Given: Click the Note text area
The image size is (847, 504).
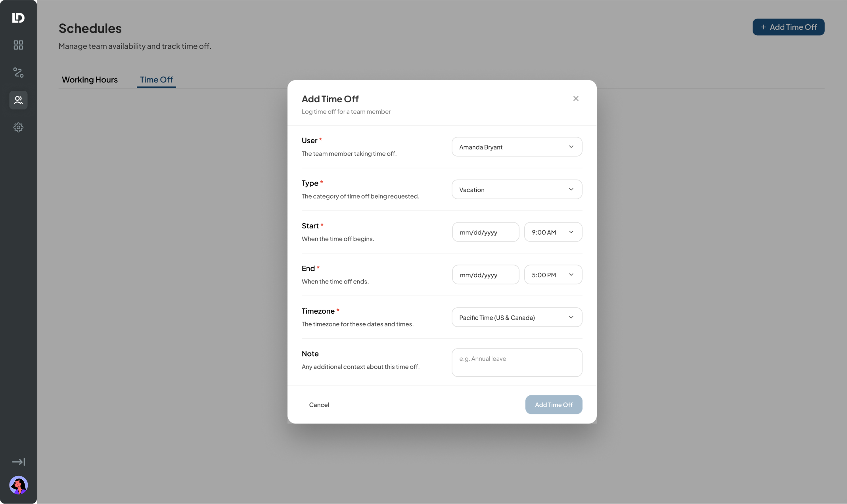Looking at the screenshot, I should pyautogui.click(x=517, y=362).
